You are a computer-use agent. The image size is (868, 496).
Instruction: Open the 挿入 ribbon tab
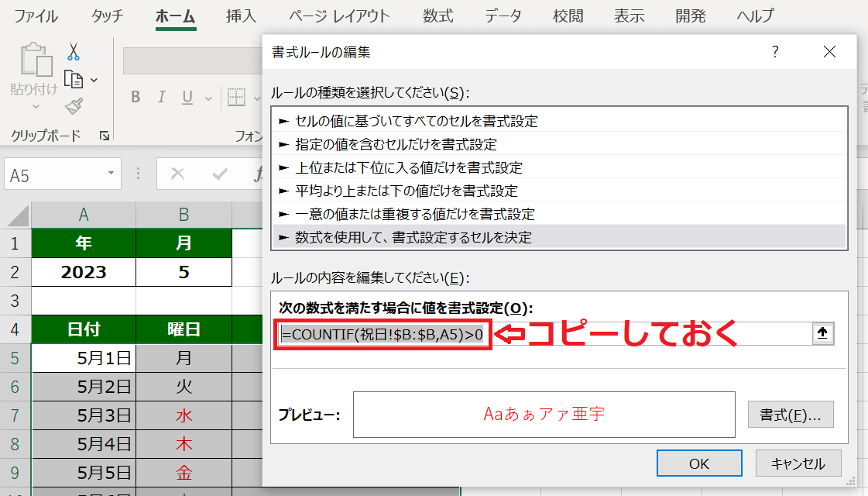coord(242,16)
